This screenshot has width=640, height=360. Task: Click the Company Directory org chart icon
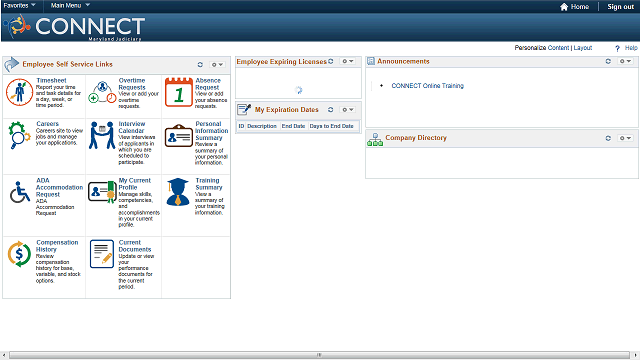[x=375, y=140]
